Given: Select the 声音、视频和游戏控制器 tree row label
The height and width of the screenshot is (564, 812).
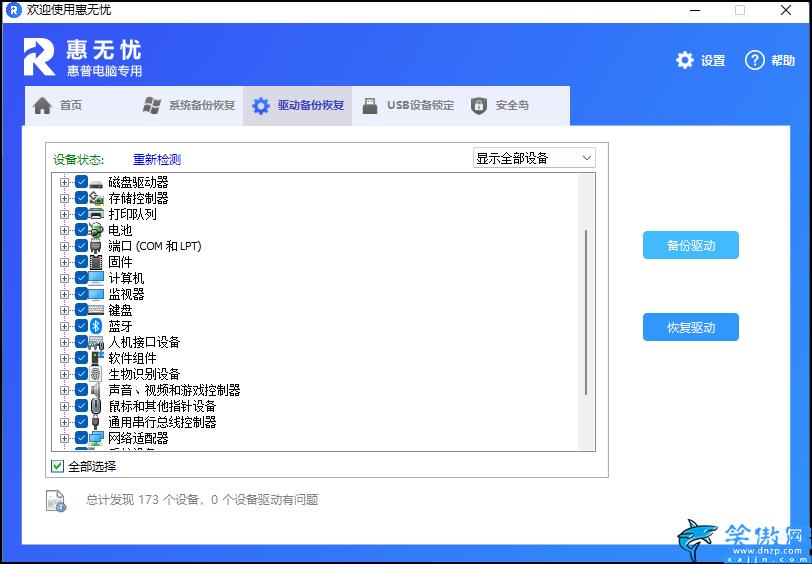Looking at the screenshot, I should coord(175,390).
